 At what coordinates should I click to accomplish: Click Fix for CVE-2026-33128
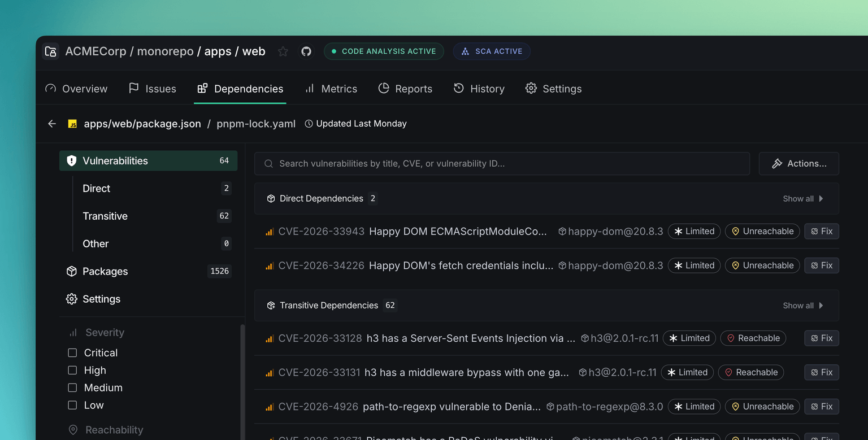(x=822, y=338)
